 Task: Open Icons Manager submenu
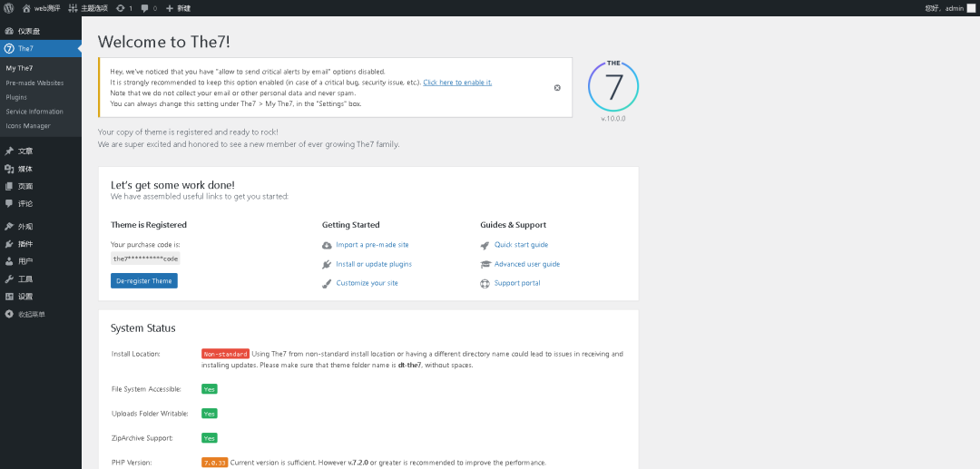point(28,125)
